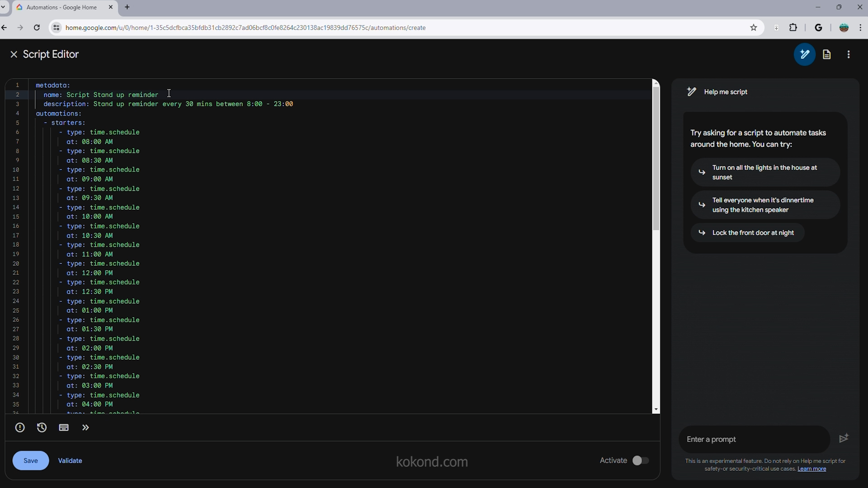Viewport: 868px width, 488px height.
Task: Click the close Script Editor icon
Action: 14,54
